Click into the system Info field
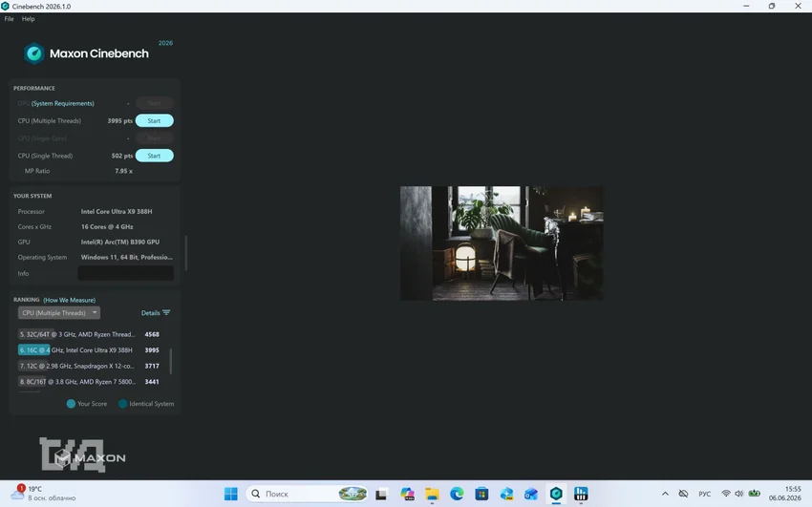This screenshot has height=507, width=812. coord(126,273)
